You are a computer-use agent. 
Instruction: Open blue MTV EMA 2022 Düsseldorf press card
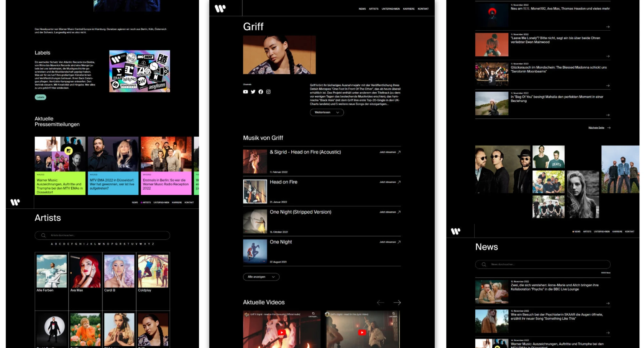[x=113, y=166]
